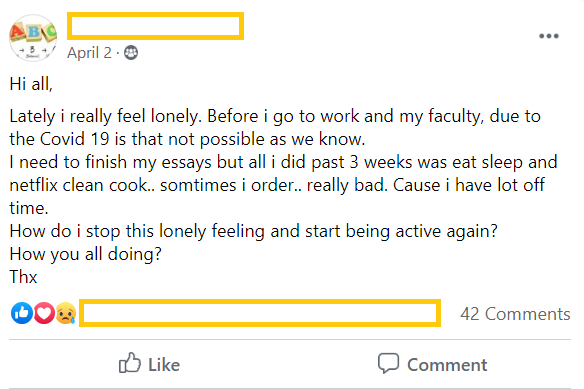Viewport: 584px width, 389px height.
Task: Click the "How do i stop this lonely feeling" line
Action: click(x=253, y=231)
